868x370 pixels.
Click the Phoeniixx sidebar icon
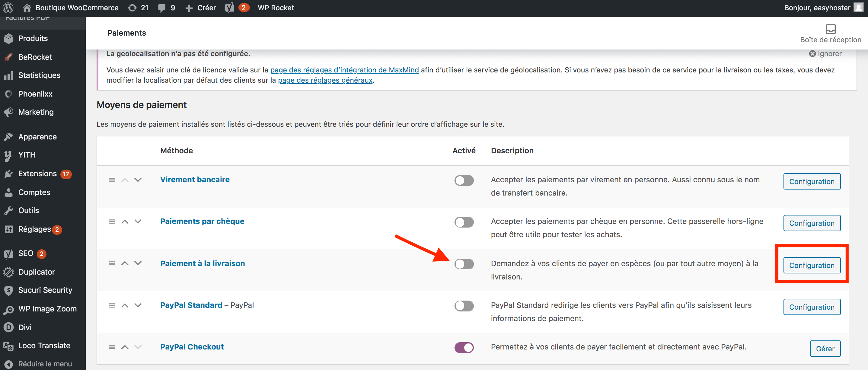(x=9, y=94)
